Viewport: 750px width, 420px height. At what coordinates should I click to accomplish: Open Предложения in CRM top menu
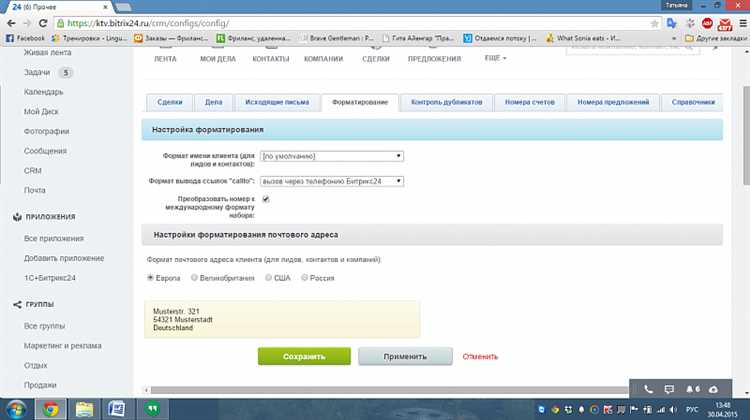click(434, 59)
